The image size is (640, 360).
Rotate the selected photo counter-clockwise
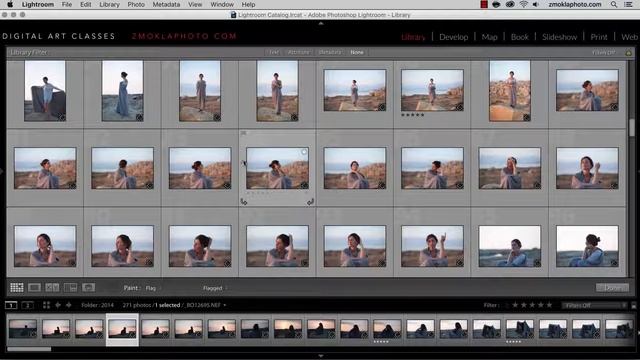(244, 202)
